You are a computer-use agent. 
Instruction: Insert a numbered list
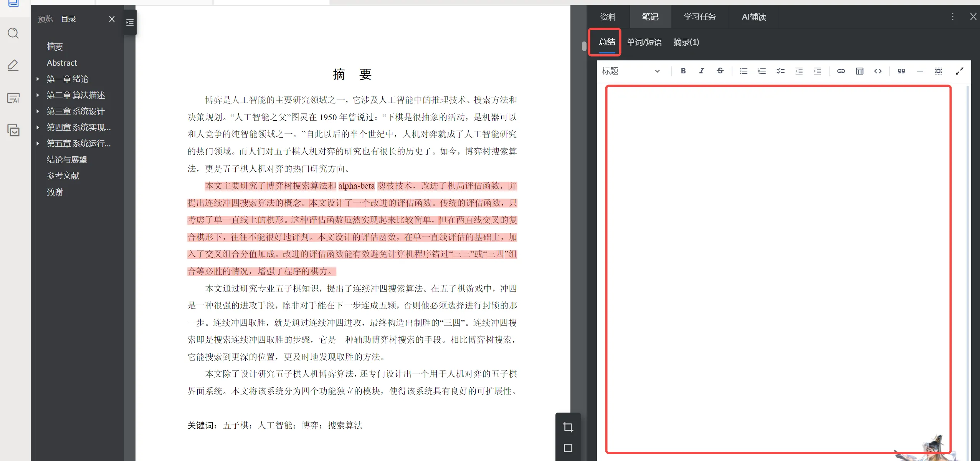coord(762,71)
